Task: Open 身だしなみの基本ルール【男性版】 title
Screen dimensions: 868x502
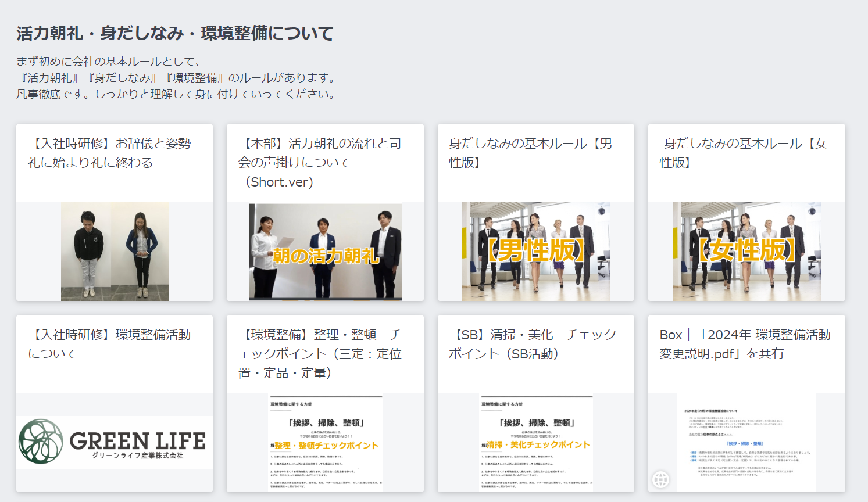Action: tap(530, 153)
